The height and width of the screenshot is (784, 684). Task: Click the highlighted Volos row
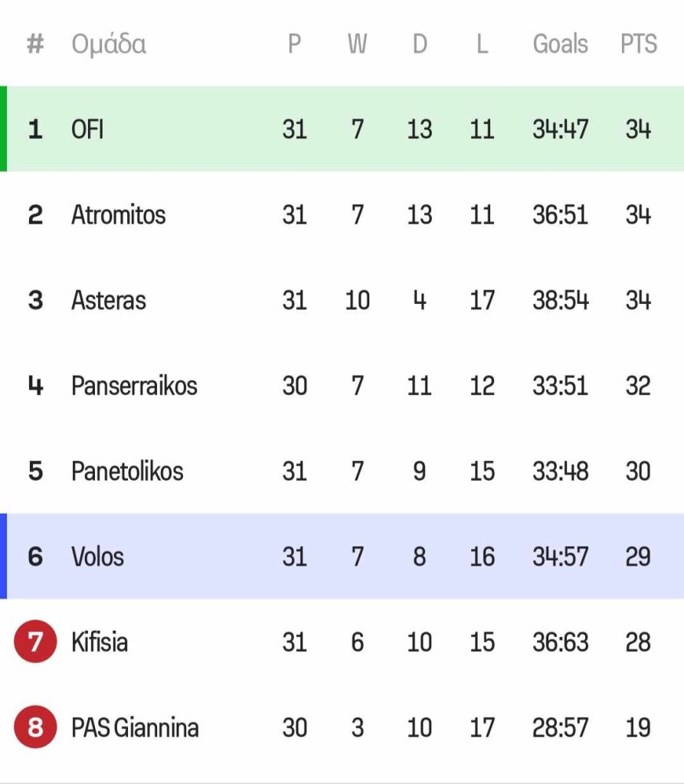[342, 556]
